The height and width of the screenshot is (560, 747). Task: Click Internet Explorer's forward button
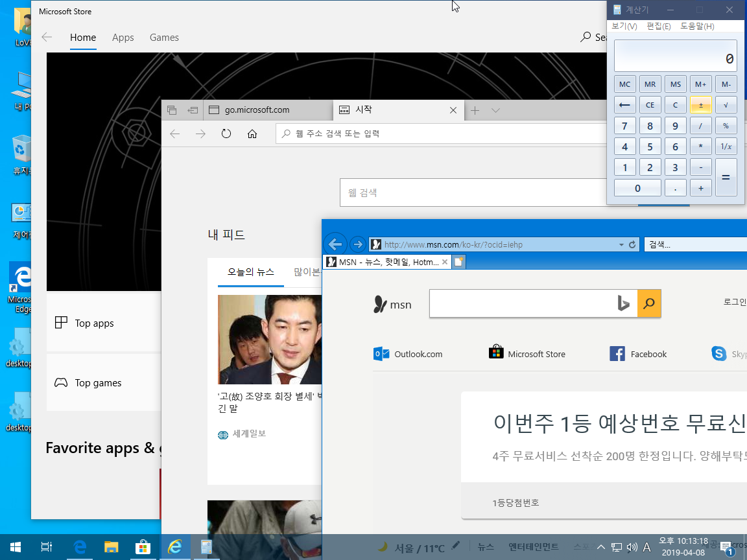(x=357, y=244)
